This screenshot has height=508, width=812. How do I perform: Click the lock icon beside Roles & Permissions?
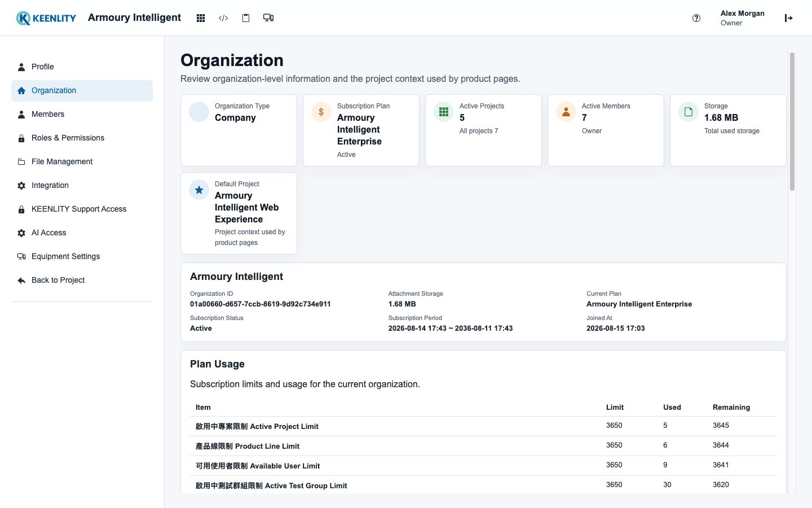click(21, 138)
